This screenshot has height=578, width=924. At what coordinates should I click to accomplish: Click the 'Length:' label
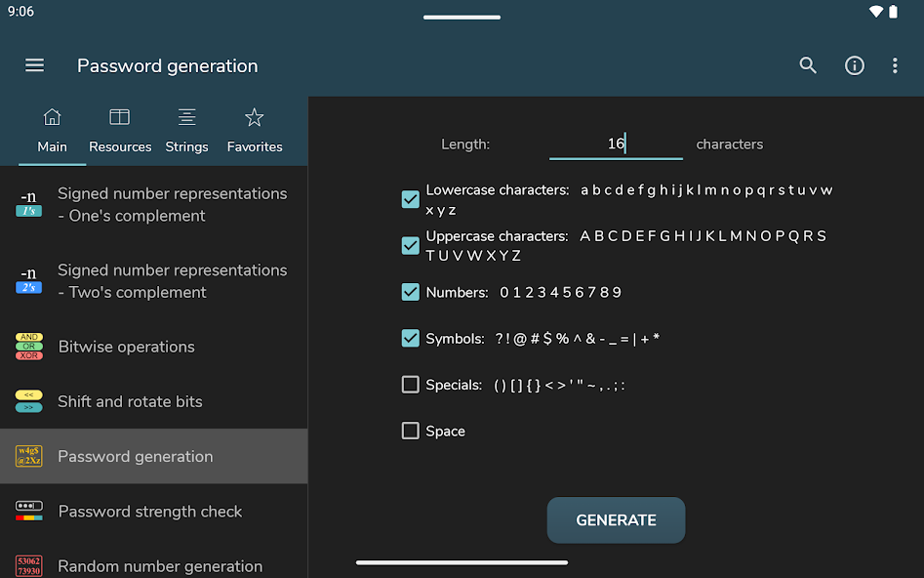click(465, 144)
